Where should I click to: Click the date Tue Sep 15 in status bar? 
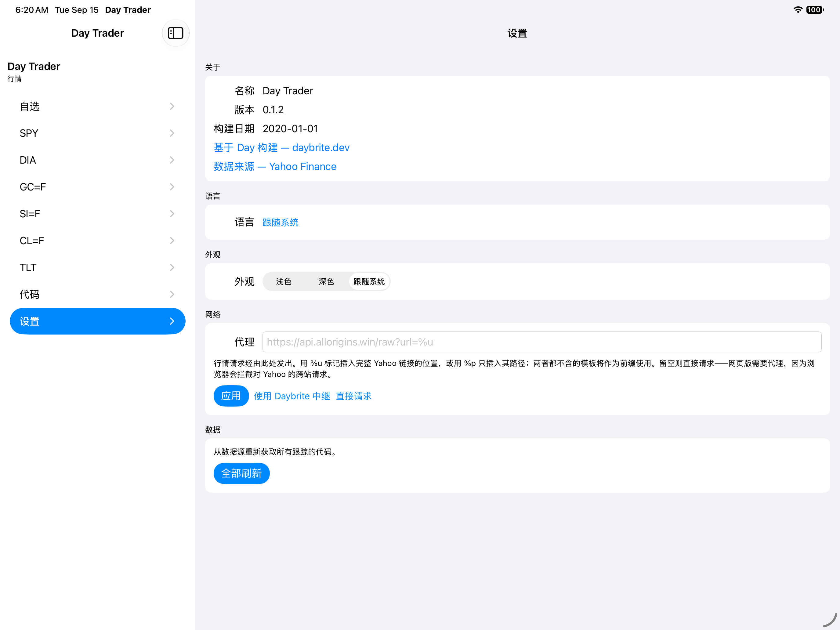point(77,10)
